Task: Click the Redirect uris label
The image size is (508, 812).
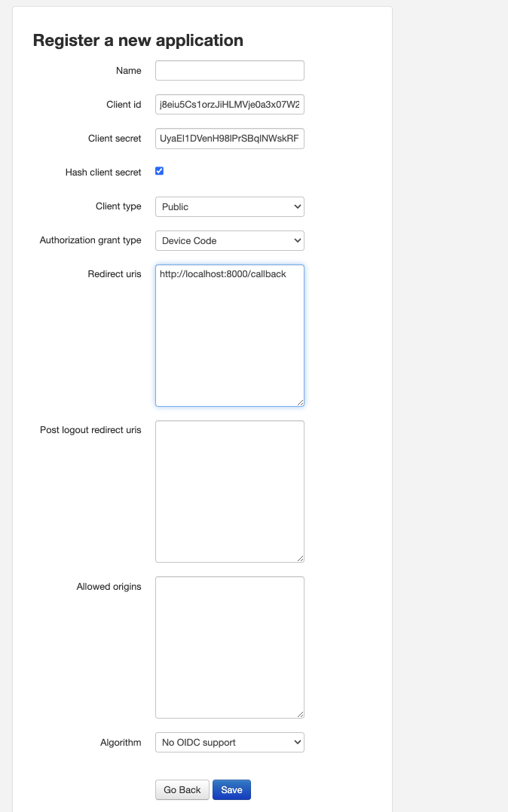Action: click(115, 274)
